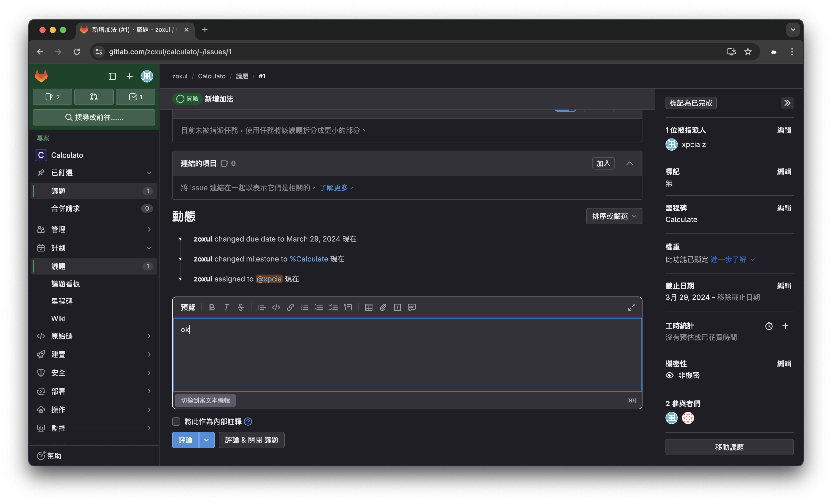Switch to rich text editing
This screenshot has width=832, height=504.
coord(205,400)
